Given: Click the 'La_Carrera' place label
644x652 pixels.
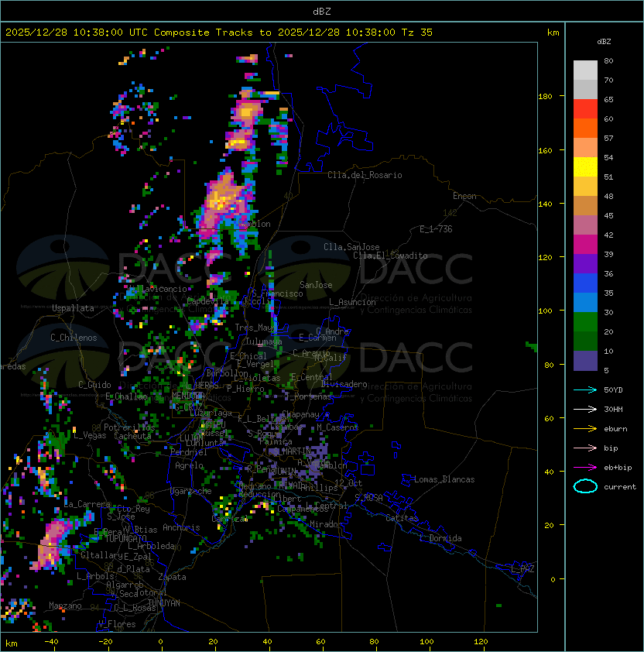Looking at the screenshot, I should [x=87, y=504].
